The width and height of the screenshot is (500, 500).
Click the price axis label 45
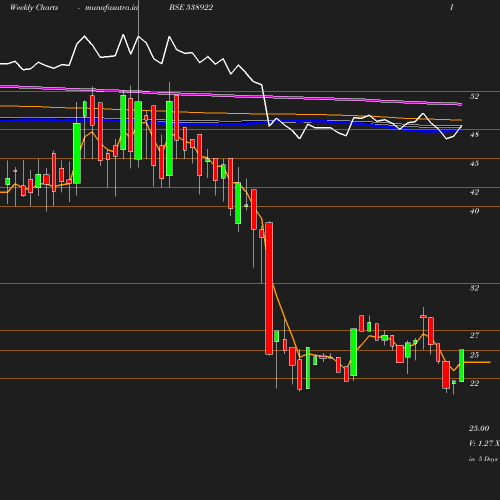tap(474, 163)
